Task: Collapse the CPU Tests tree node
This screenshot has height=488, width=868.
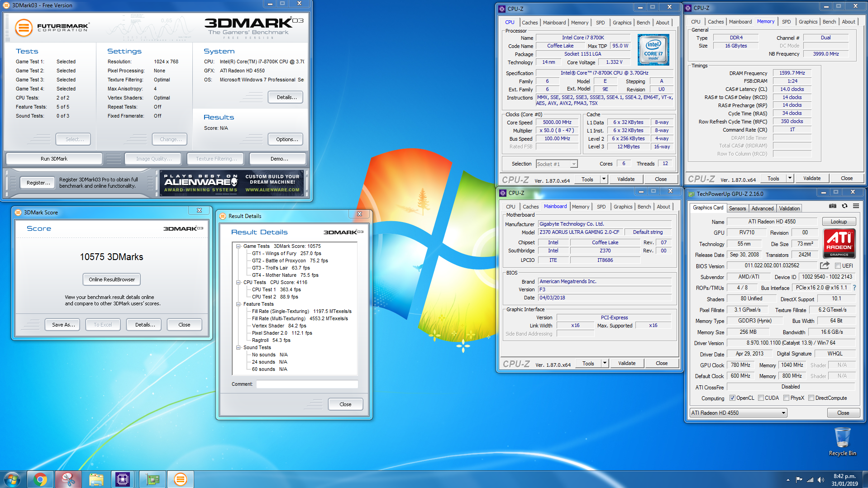Action: pyautogui.click(x=238, y=282)
